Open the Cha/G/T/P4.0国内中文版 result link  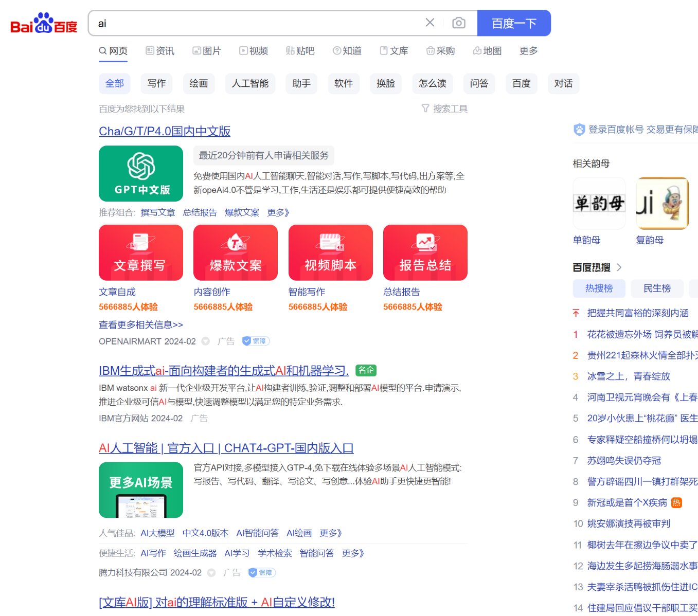click(x=165, y=131)
